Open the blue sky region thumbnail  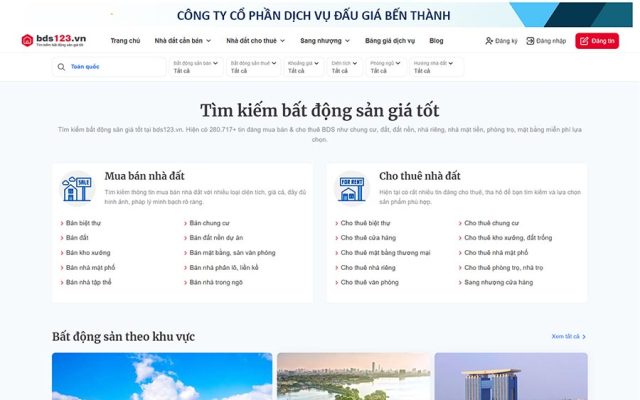coord(162,376)
